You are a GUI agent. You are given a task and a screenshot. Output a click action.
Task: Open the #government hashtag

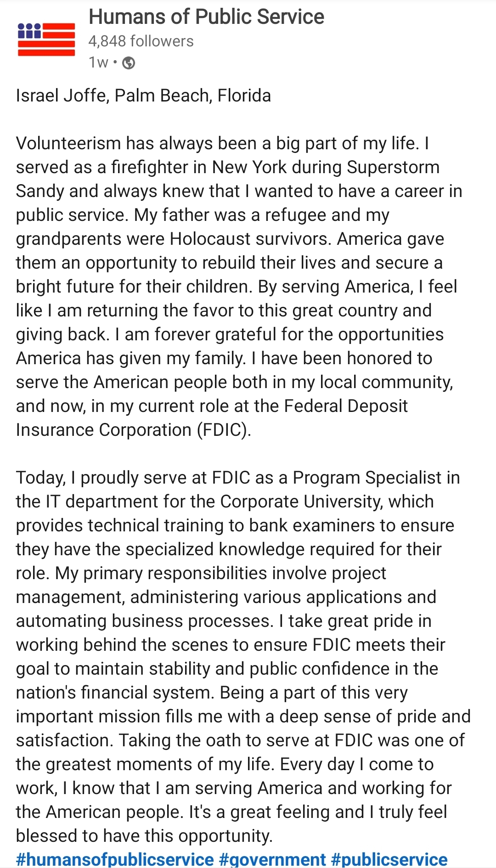click(272, 860)
